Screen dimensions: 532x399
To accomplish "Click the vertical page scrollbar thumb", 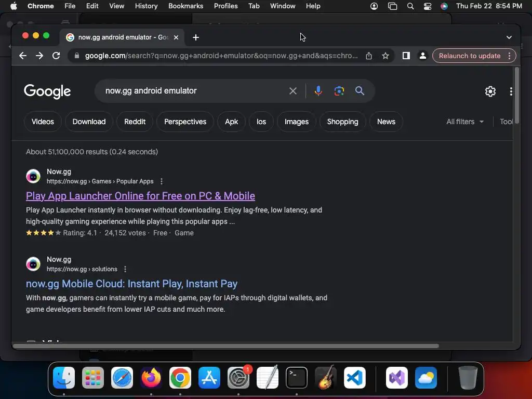I will [x=517, y=96].
